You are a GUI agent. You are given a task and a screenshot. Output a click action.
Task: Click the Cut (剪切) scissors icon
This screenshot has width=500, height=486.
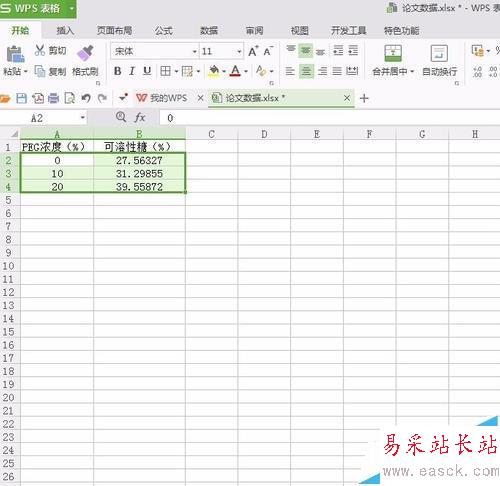point(40,50)
